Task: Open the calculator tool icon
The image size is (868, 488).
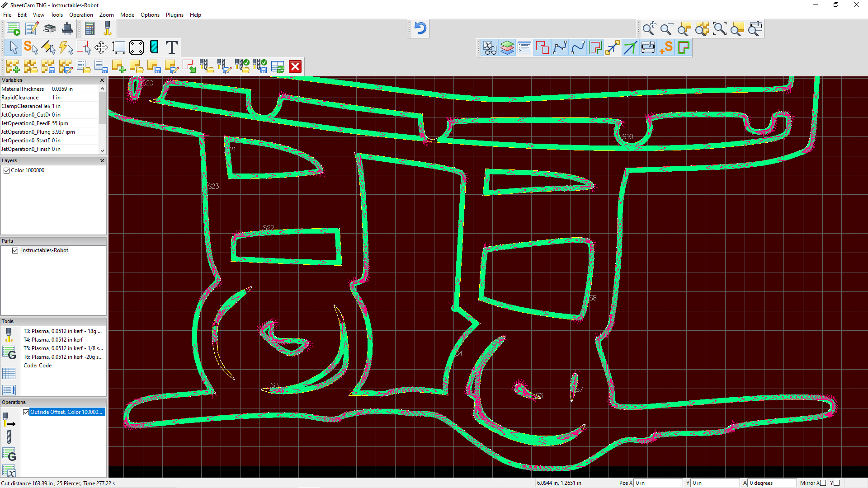Action: click(x=90, y=29)
